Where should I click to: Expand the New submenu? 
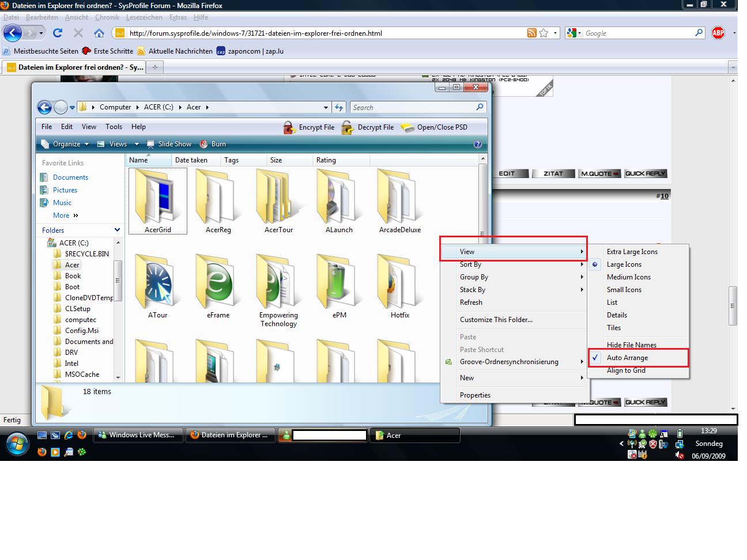click(x=514, y=378)
